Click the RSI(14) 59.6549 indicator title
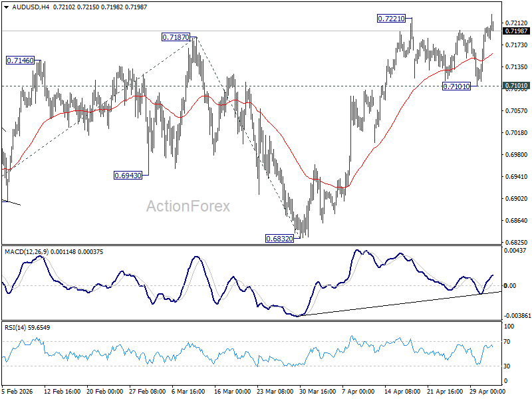Viewport: 532px width, 399px height. 27,328
